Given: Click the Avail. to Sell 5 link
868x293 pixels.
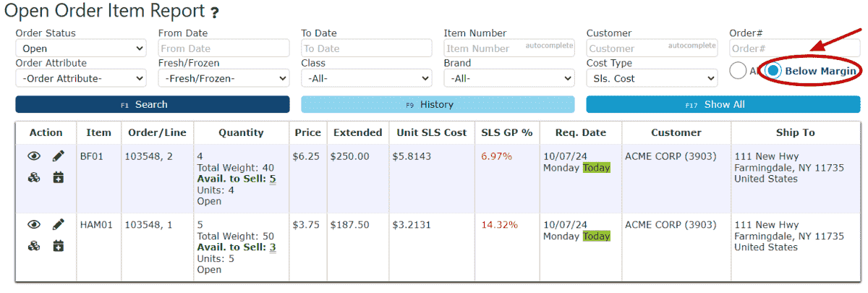Looking at the screenshot, I should coord(273,179).
